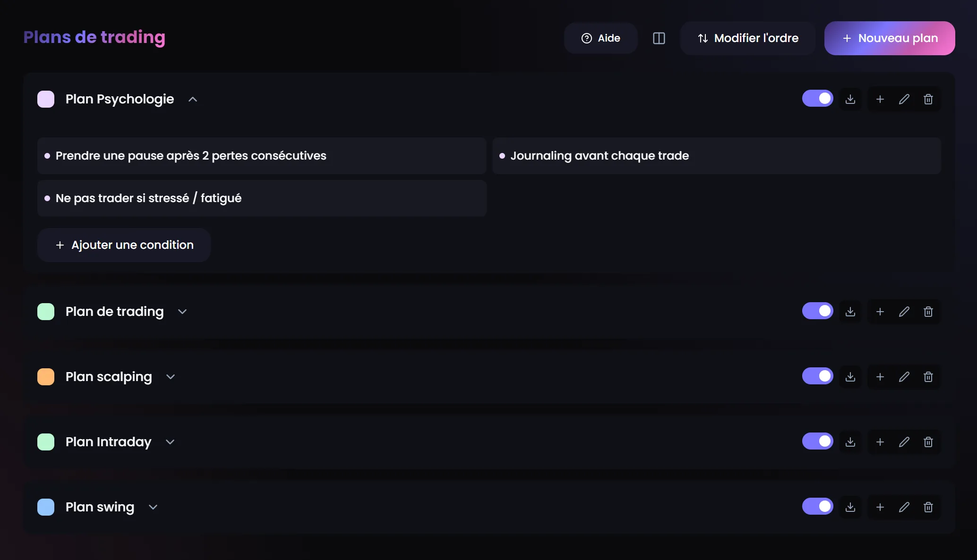The height and width of the screenshot is (560, 977).
Task: Disable the Plan Psychologie toggle
Action: click(817, 98)
